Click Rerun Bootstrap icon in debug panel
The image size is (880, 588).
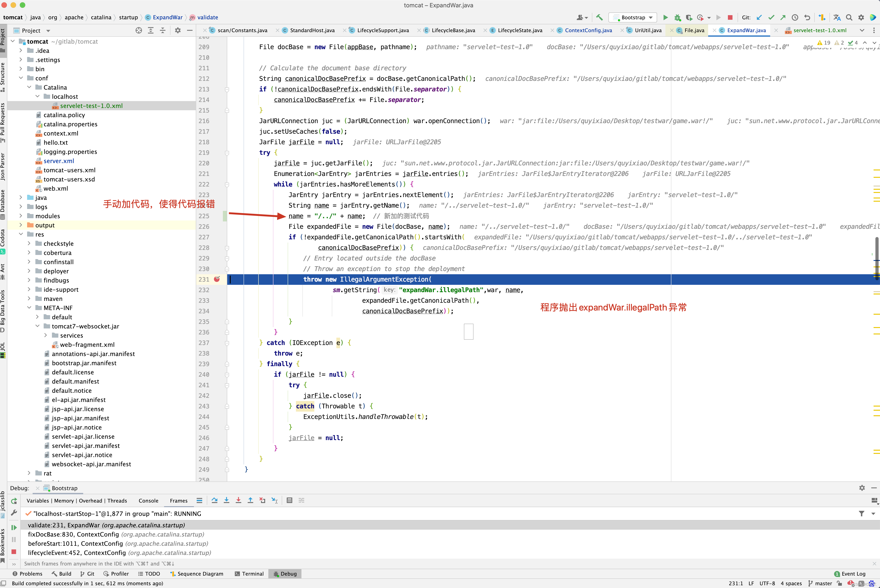pyautogui.click(x=14, y=501)
